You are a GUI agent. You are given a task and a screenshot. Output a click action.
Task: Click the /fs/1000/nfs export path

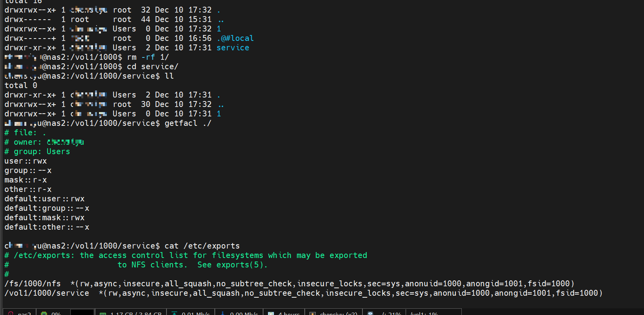coord(33,284)
